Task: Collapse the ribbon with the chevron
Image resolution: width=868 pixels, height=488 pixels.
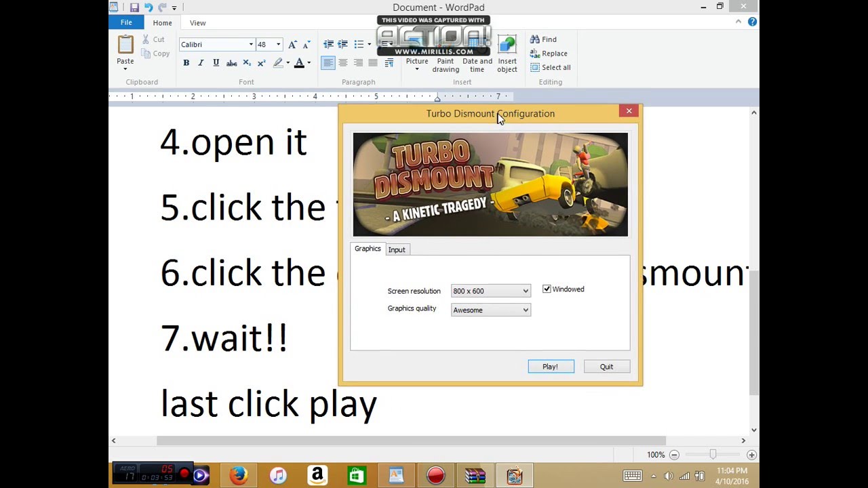Action: [738, 22]
